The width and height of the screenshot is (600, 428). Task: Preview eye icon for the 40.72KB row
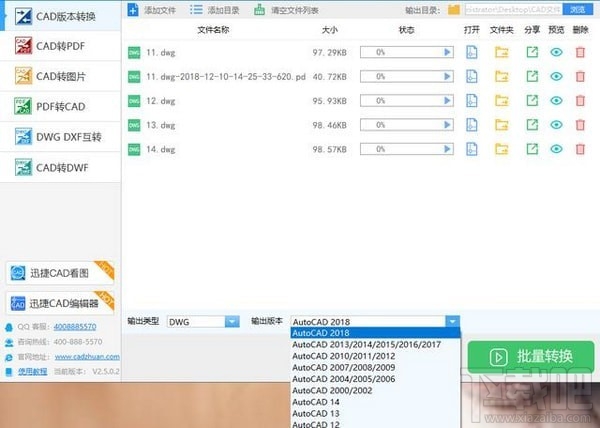pos(556,76)
